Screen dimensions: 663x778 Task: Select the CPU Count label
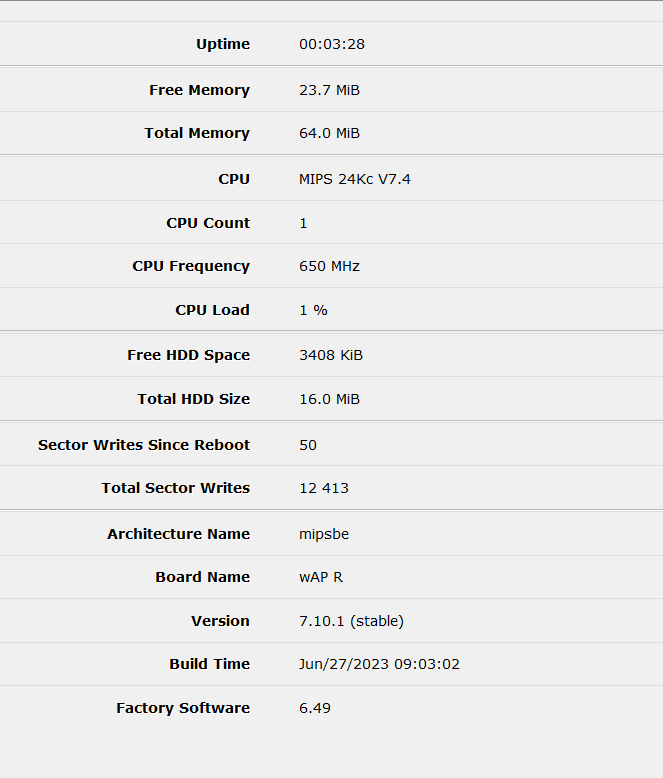(x=208, y=223)
